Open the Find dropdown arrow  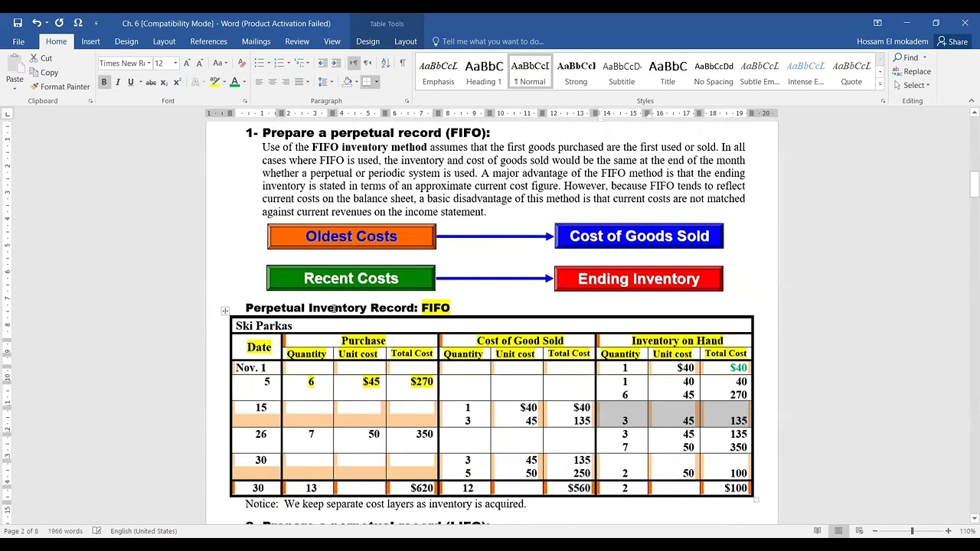coord(924,57)
